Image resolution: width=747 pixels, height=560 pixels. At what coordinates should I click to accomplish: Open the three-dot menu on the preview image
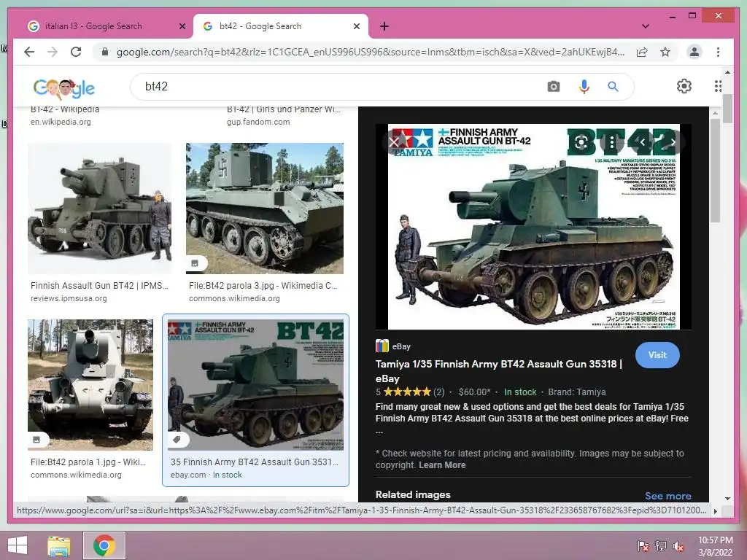point(612,142)
